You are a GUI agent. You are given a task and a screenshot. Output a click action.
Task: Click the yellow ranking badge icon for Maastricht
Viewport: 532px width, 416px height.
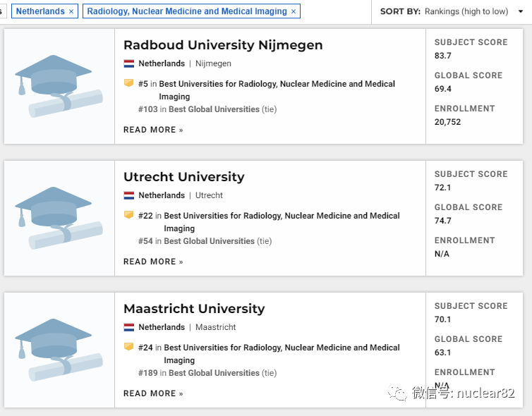(x=128, y=347)
